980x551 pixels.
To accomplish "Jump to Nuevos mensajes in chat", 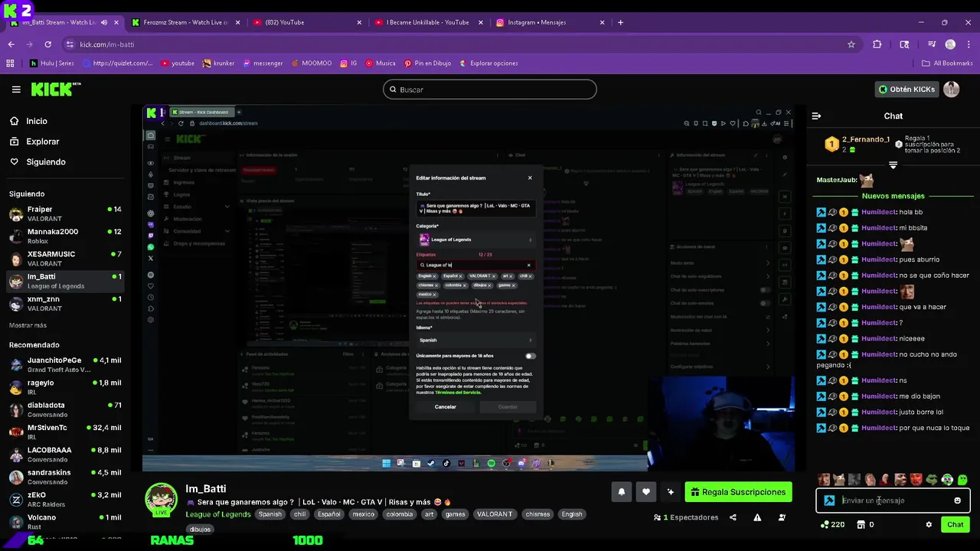I will 893,196.
